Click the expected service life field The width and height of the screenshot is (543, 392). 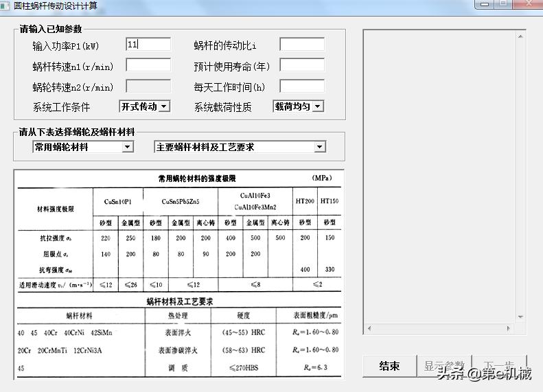pos(302,65)
